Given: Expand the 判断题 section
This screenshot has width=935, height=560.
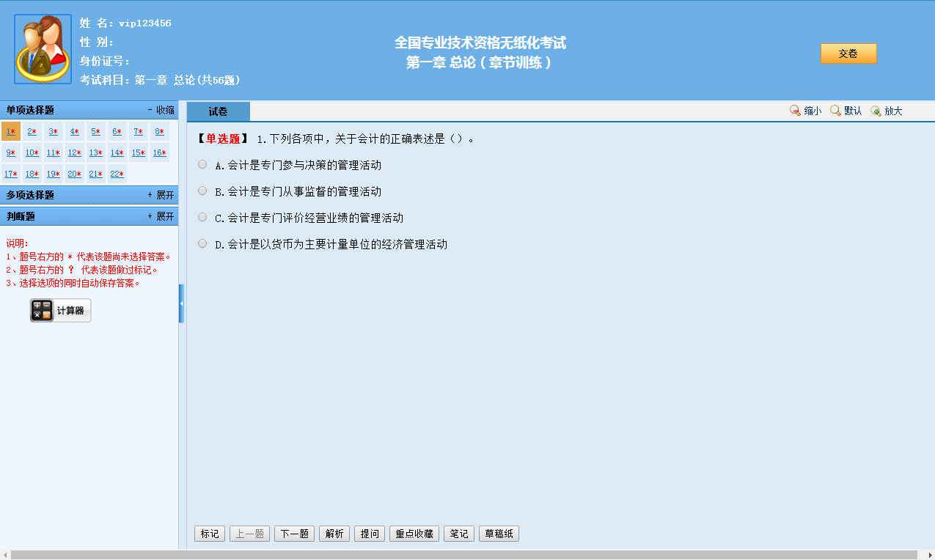Looking at the screenshot, I should pos(161,217).
